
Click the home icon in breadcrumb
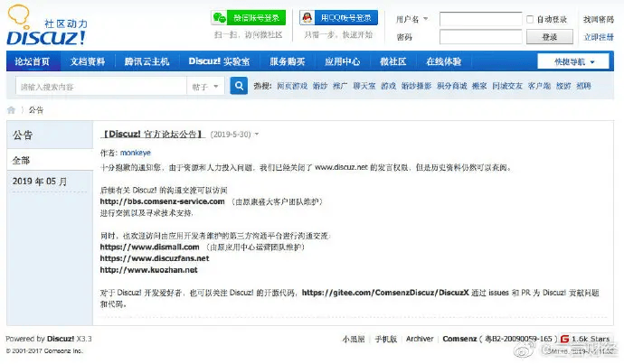coord(12,109)
